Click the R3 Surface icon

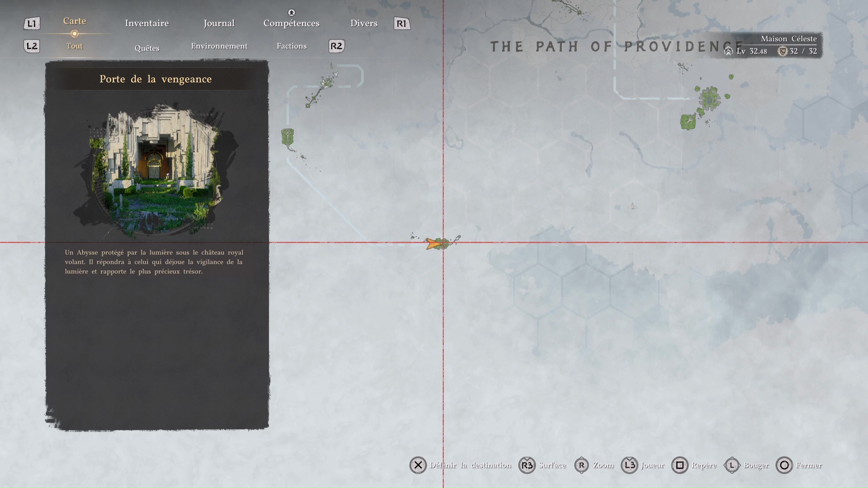pyautogui.click(x=527, y=465)
